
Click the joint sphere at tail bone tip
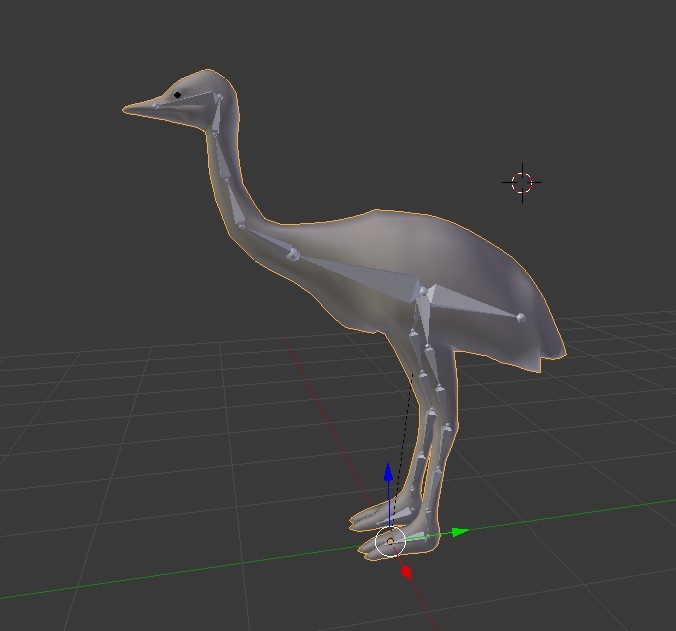521,318
